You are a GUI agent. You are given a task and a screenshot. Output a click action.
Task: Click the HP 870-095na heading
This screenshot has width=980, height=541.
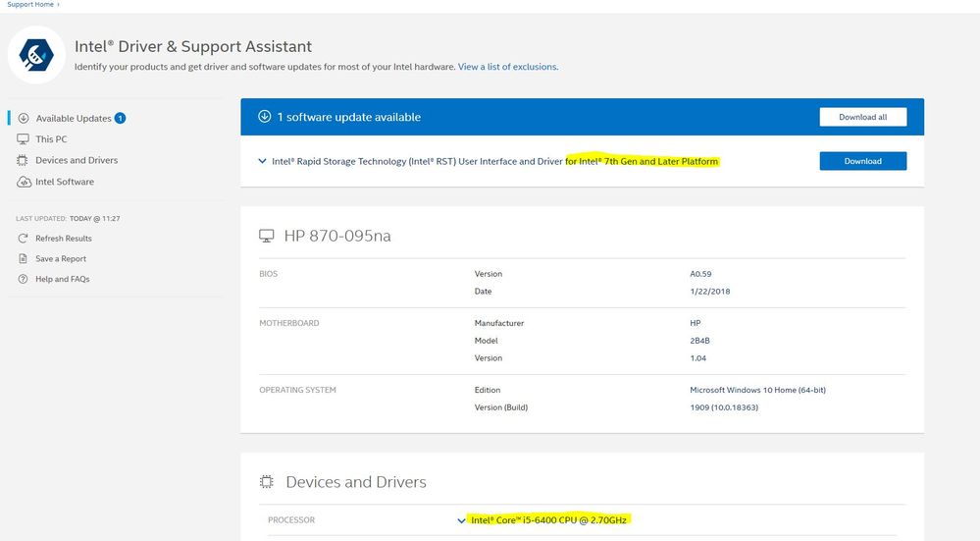[x=337, y=236]
